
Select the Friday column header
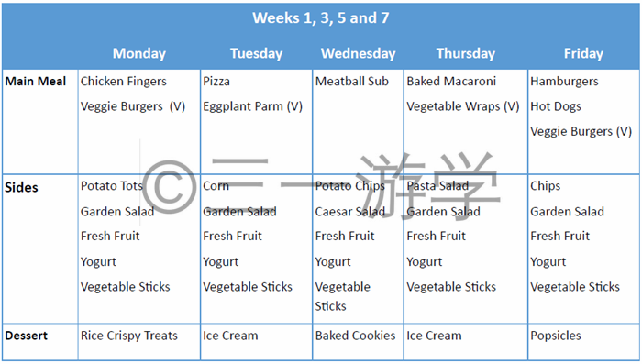583,53
